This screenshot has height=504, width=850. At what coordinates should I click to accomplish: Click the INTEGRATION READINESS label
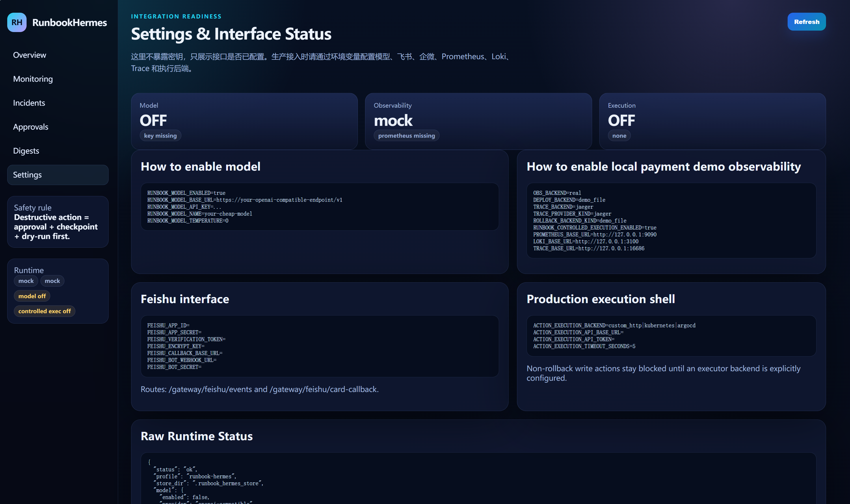point(176,16)
